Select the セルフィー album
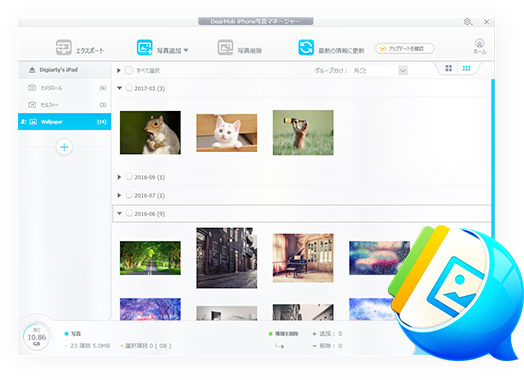 [x=64, y=105]
